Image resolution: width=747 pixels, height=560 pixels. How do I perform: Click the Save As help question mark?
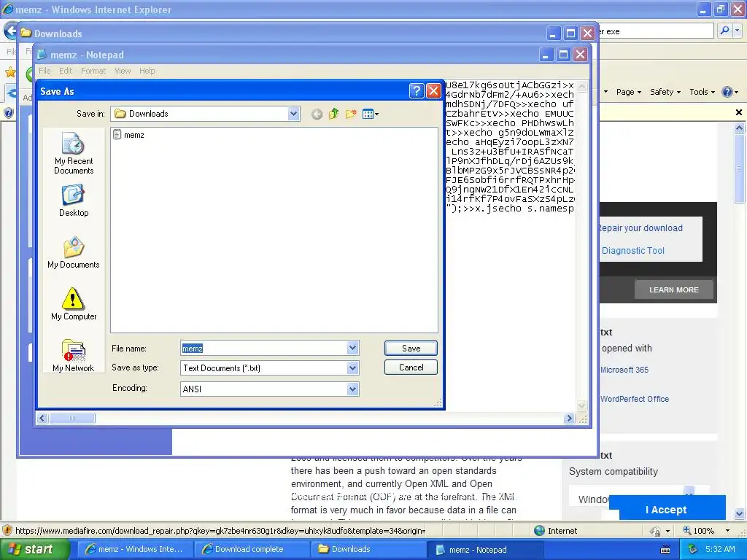417,91
